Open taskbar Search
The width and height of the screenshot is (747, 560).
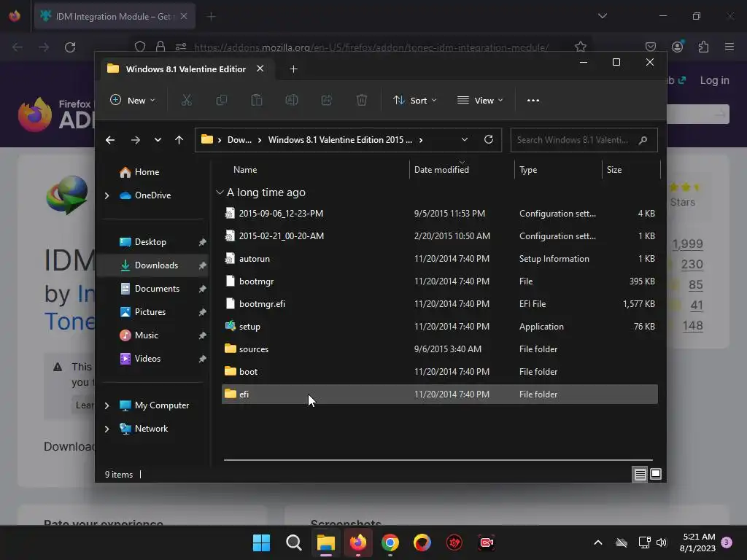coord(294,542)
